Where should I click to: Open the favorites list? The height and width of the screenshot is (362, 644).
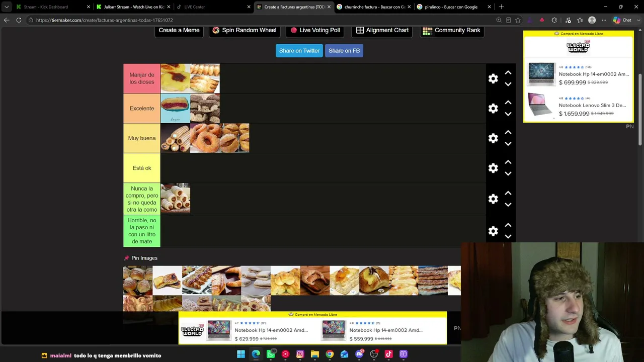pos(580,20)
